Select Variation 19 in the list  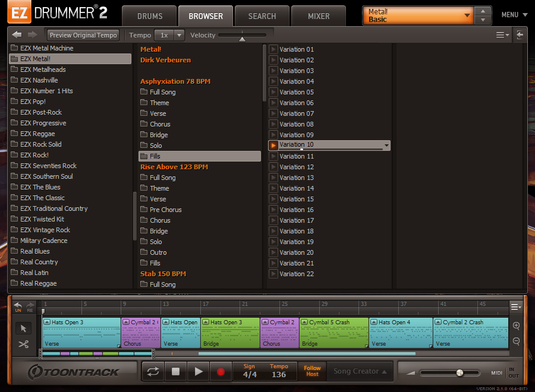click(x=329, y=242)
